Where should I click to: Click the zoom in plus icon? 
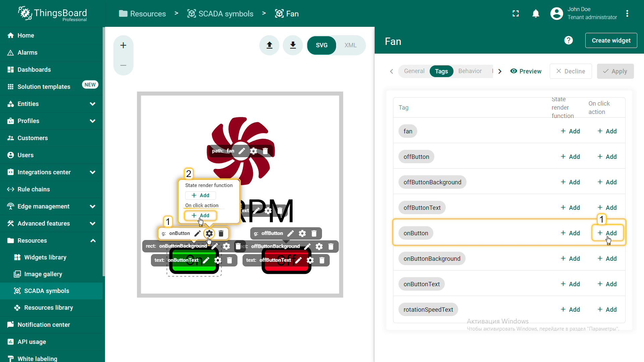tap(123, 45)
